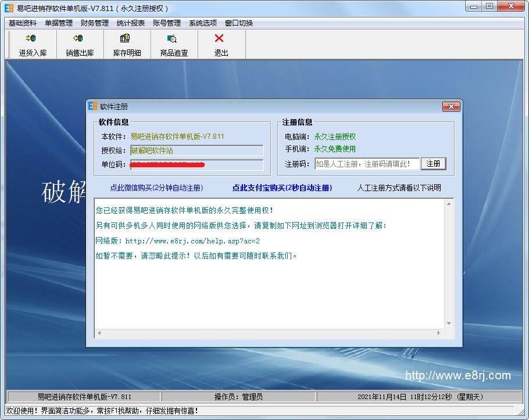Click 人工注册方式请看以下说明 text
The image size is (529, 420).
point(399,188)
